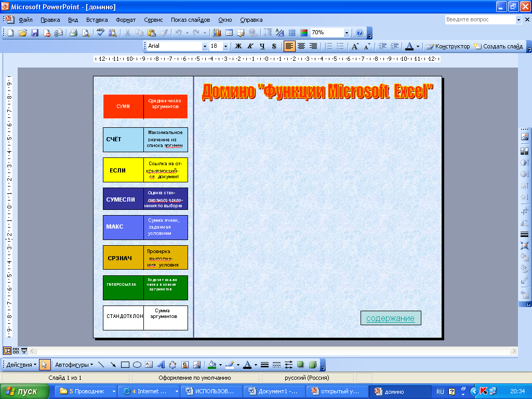532x399 pixels.
Task: Select the Oval drawing tool
Action: pos(137,365)
